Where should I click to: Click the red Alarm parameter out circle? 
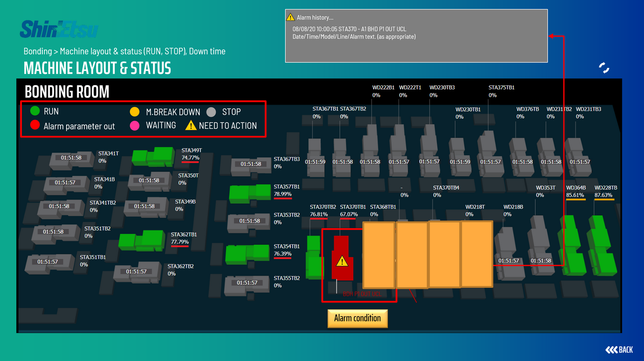pos(35,125)
